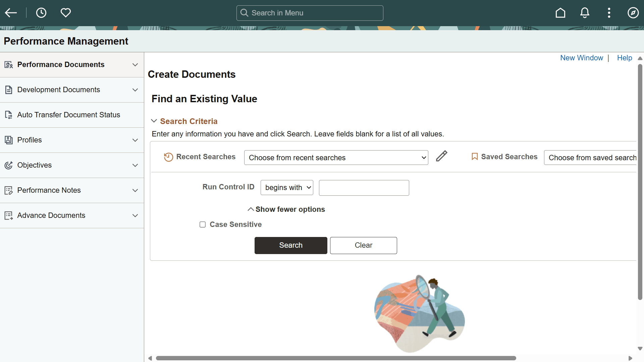Open Auto Transfer Document Status
The height and width of the screenshot is (362, 644).
pos(69,115)
